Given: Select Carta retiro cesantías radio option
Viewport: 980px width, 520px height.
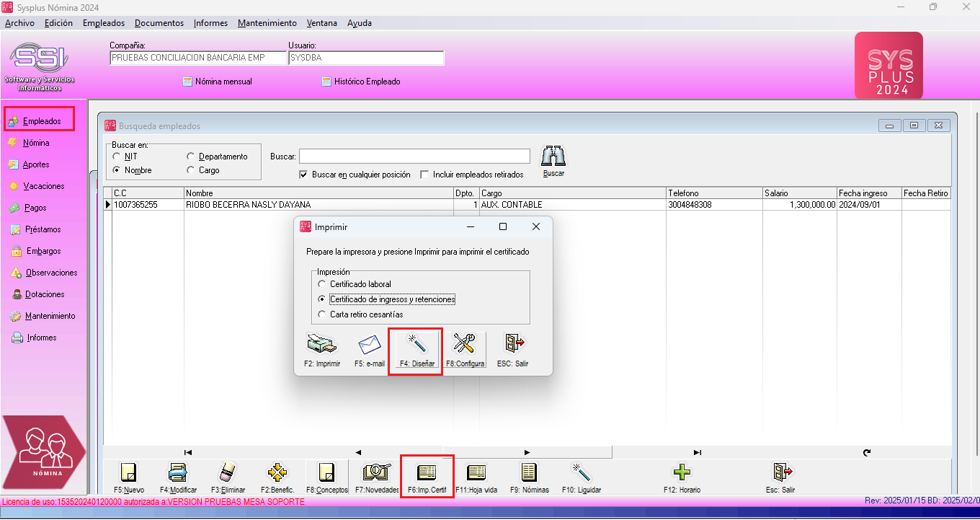Looking at the screenshot, I should [322, 314].
